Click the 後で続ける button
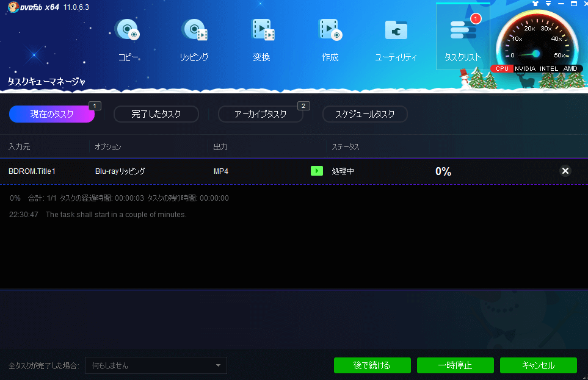Screen dimensions: 588x380 coord(372,365)
